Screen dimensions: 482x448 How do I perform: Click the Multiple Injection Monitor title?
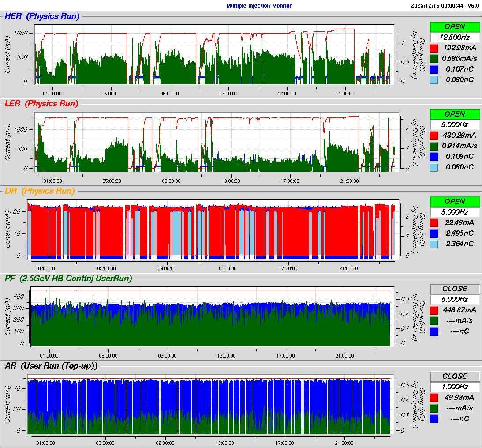[259, 5]
